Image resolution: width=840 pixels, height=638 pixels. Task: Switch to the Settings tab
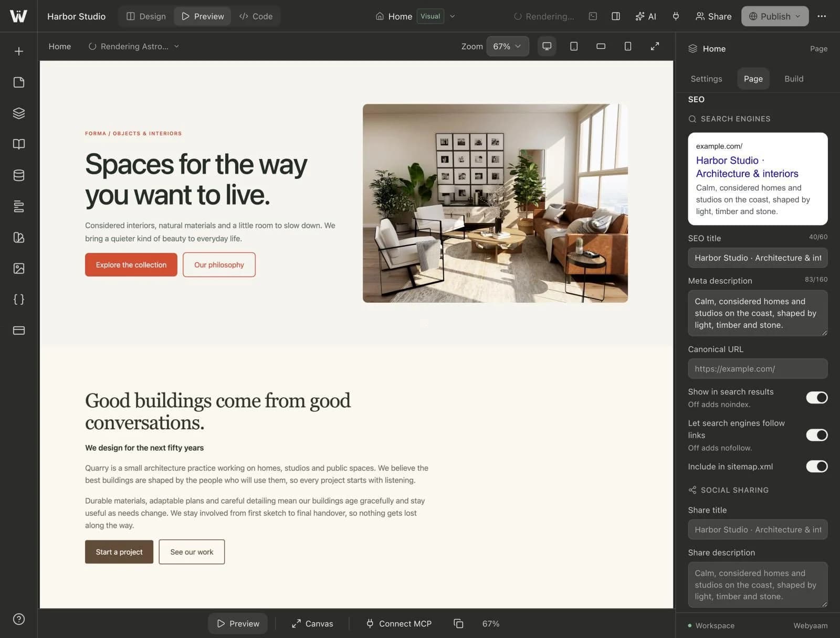click(706, 79)
